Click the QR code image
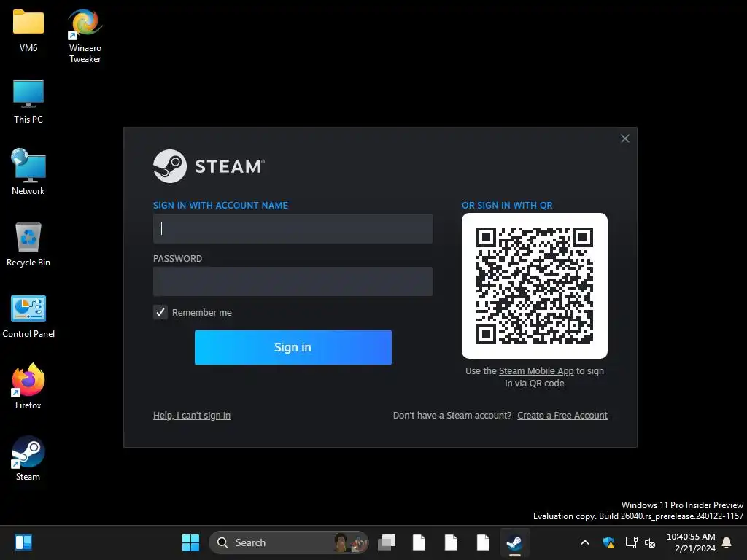Viewport: 747px width, 560px height. coord(535,286)
